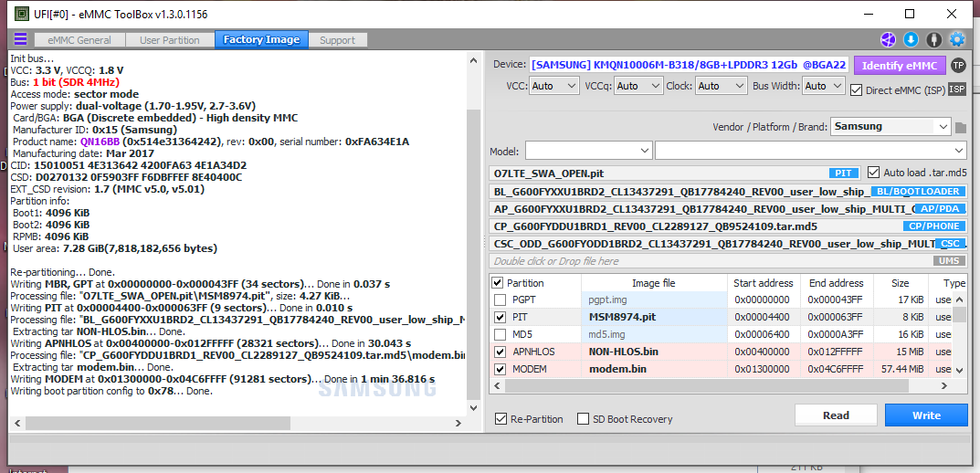Click the log panel horizontal scrollbar
Viewport: 980px width, 473px height.
[158, 423]
